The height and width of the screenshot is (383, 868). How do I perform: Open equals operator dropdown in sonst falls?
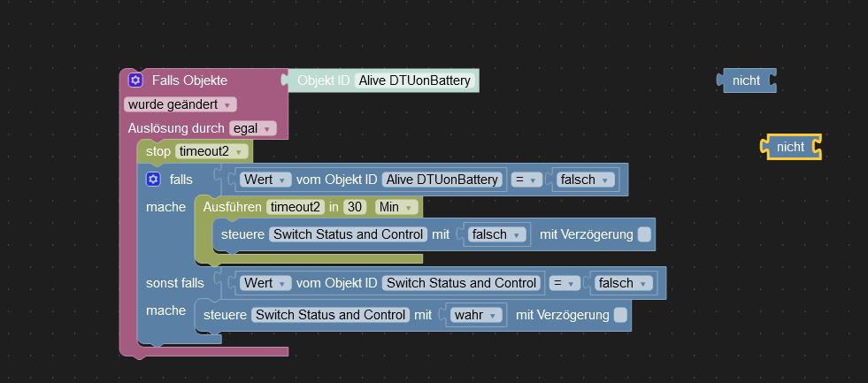pyautogui.click(x=565, y=283)
